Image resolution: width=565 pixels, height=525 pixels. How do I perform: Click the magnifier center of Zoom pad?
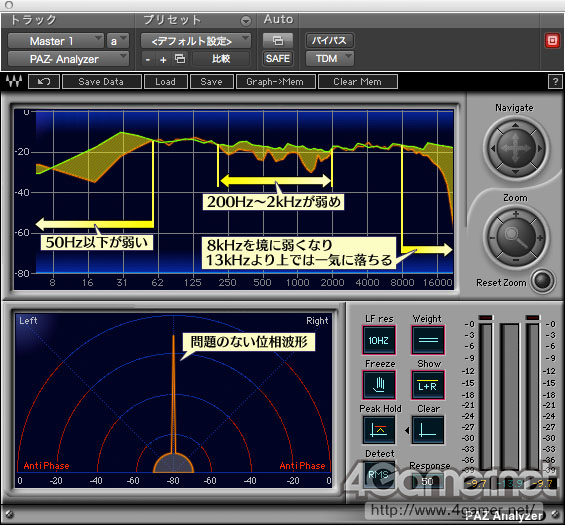point(516,237)
